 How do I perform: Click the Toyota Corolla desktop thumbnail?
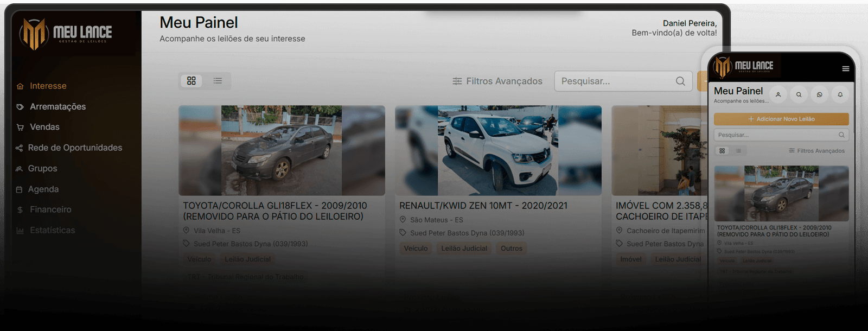pos(282,150)
